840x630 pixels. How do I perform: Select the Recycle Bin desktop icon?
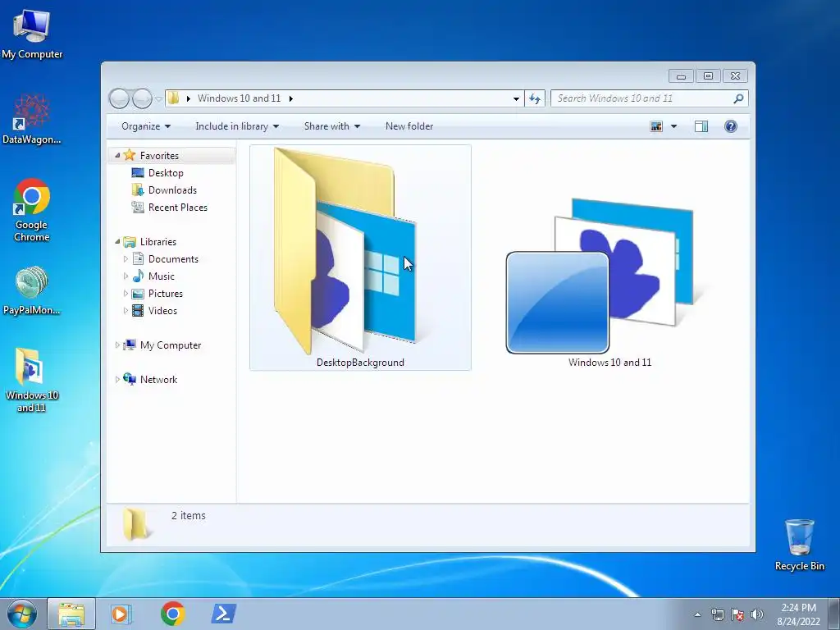point(799,545)
